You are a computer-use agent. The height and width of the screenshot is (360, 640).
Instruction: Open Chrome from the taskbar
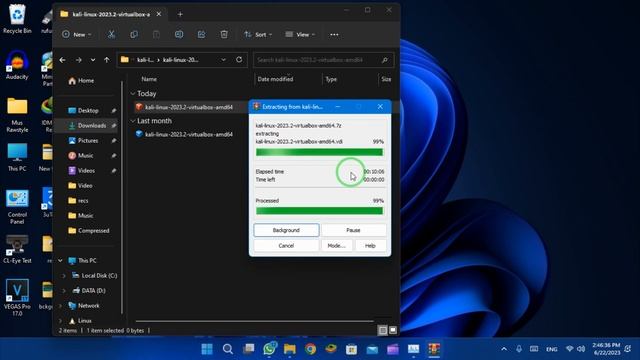click(x=310, y=349)
